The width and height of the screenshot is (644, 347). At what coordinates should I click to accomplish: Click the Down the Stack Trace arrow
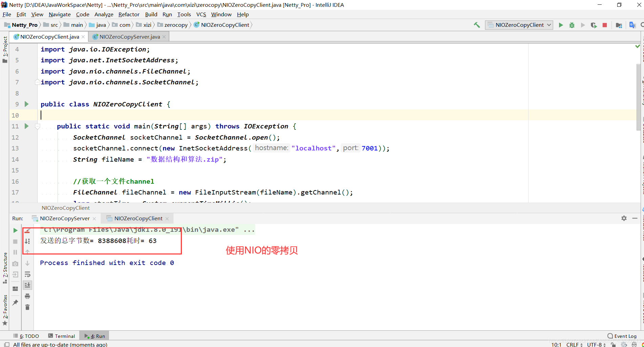tap(27, 263)
